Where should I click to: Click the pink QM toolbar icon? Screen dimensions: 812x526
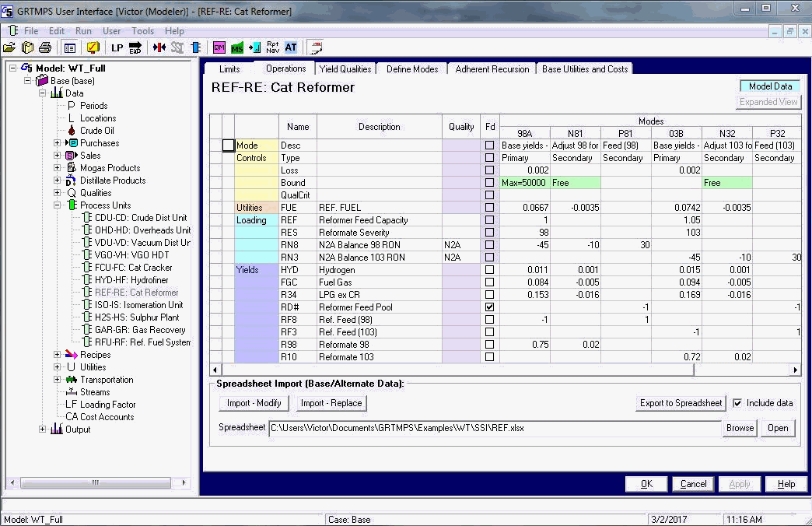tap(219, 47)
